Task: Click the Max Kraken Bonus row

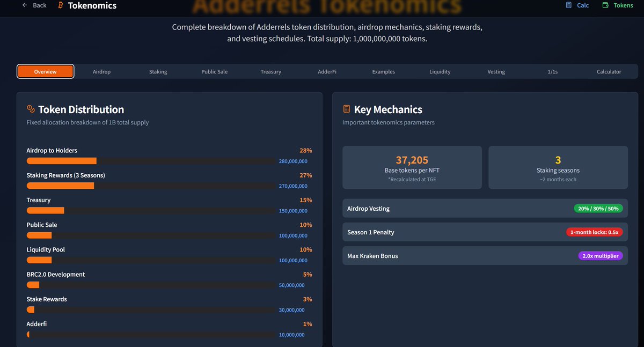Action: (485, 256)
